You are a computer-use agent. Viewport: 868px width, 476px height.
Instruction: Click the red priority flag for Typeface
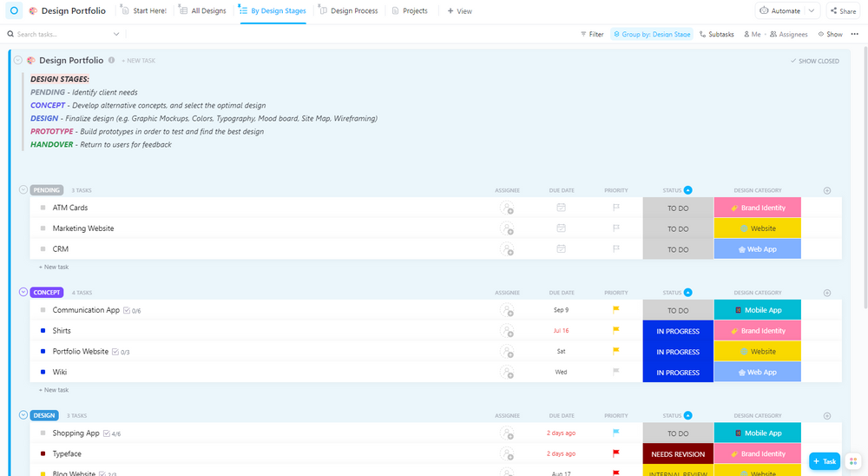click(615, 453)
